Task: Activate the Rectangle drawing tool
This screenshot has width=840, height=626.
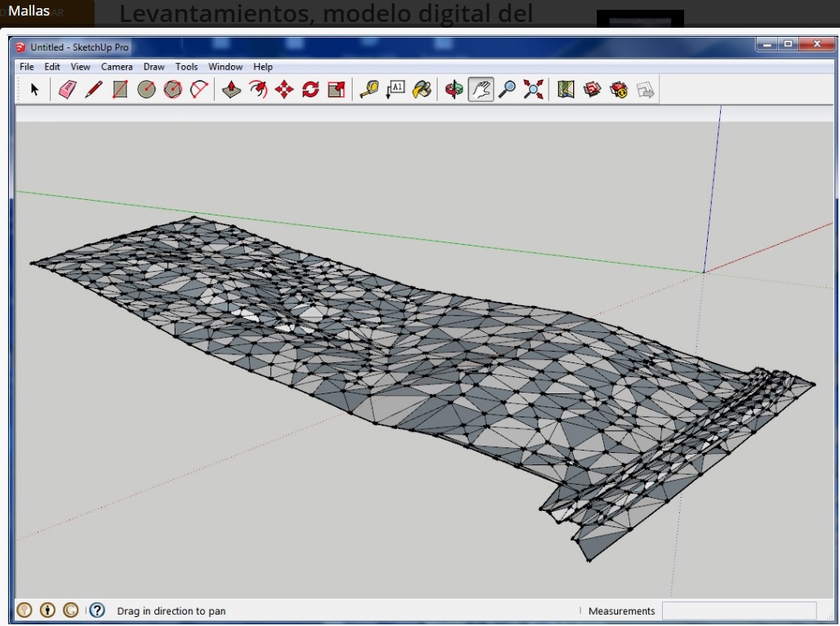Action: (x=120, y=90)
